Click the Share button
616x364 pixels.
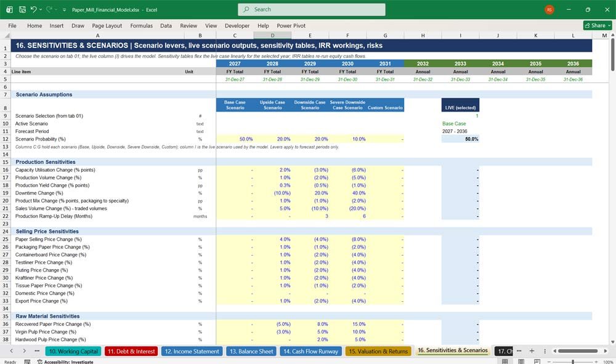click(x=598, y=25)
